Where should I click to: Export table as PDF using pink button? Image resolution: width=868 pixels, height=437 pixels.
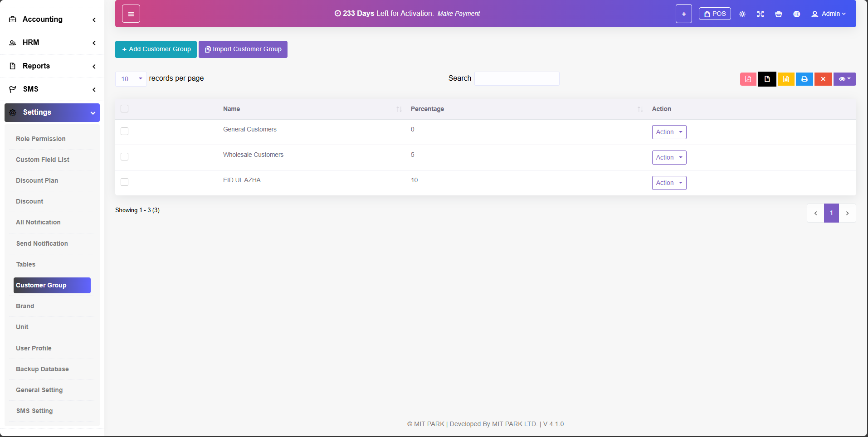[748, 79]
